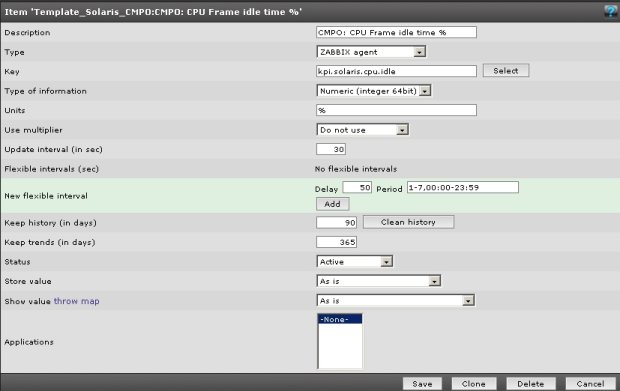Viewport: 620px width, 391px height.
Task: Click the 'Flexible intervals (sec)' label
Action: (51, 169)
